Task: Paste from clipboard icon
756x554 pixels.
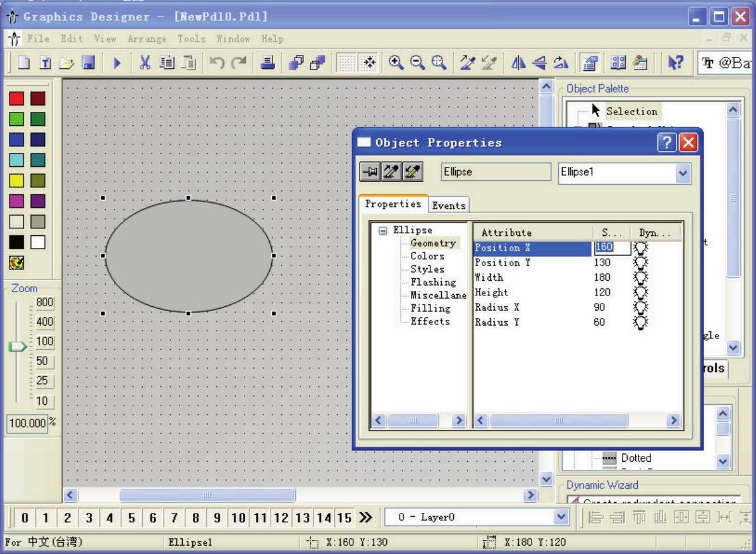Action: 188,63
